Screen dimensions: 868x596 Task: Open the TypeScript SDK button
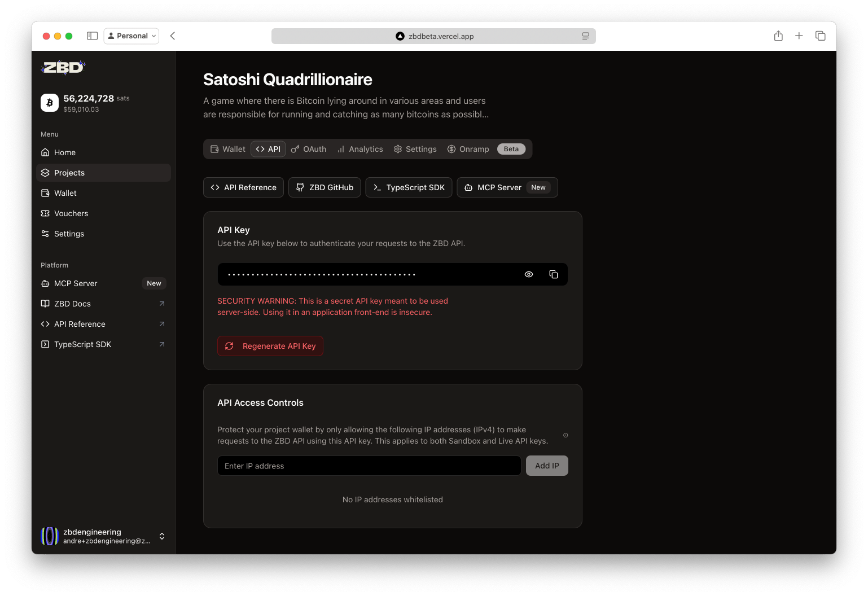409,187
